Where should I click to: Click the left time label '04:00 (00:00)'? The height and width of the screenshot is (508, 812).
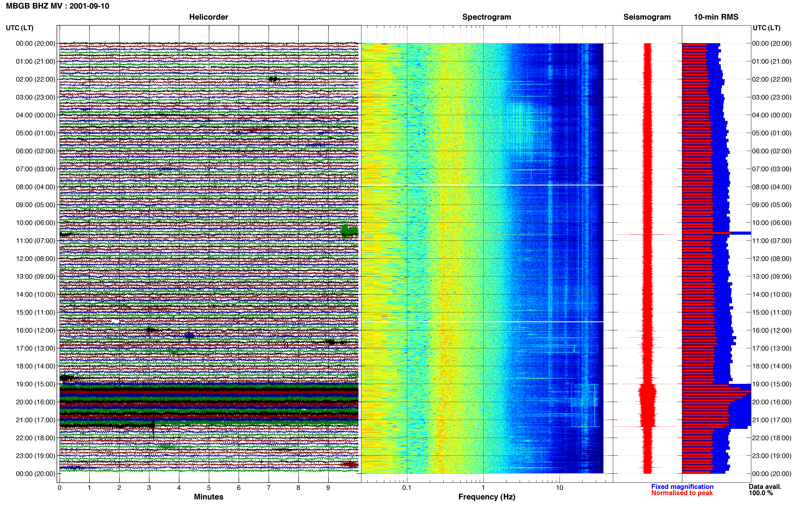[x=36, y=115]
